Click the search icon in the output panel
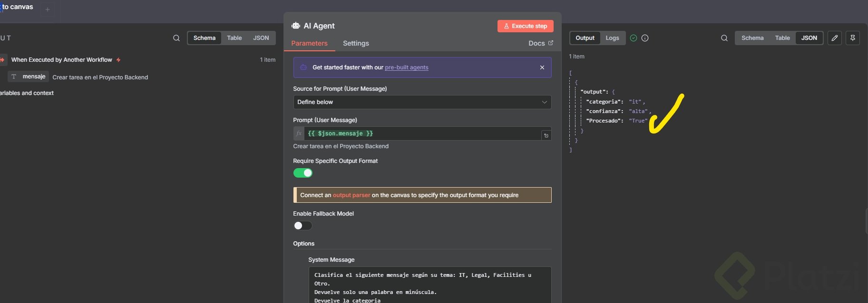 [724, 38]
